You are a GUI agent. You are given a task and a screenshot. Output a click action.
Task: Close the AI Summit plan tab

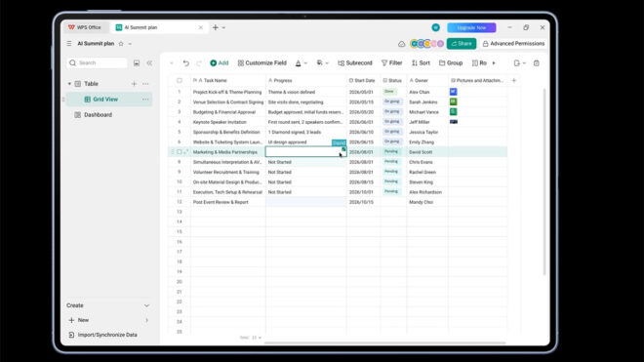[x=200, y=27]
